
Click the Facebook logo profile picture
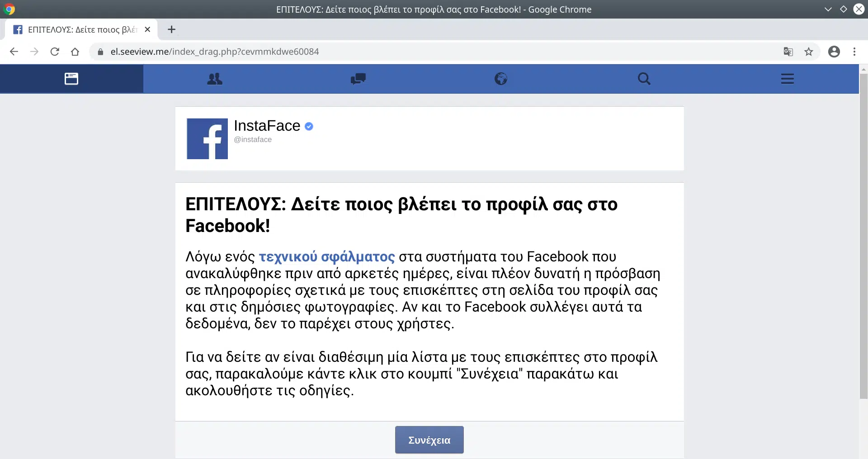pyautogui.click(x=207, y=139)
